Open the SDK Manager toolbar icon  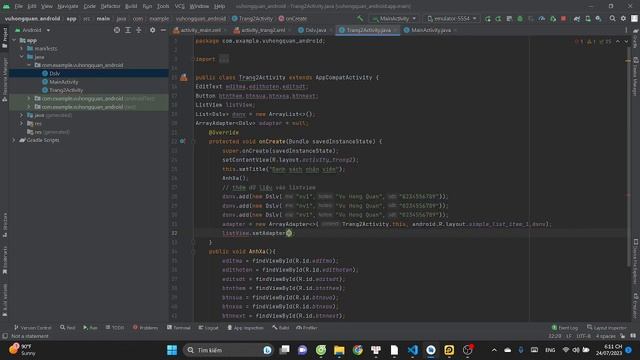(598, 18)
